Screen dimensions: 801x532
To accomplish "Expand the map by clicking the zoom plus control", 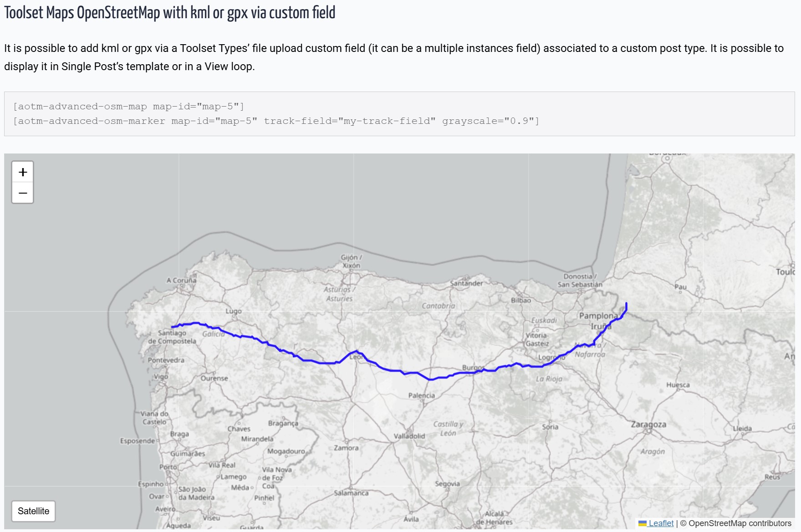I will click(22, 172).
